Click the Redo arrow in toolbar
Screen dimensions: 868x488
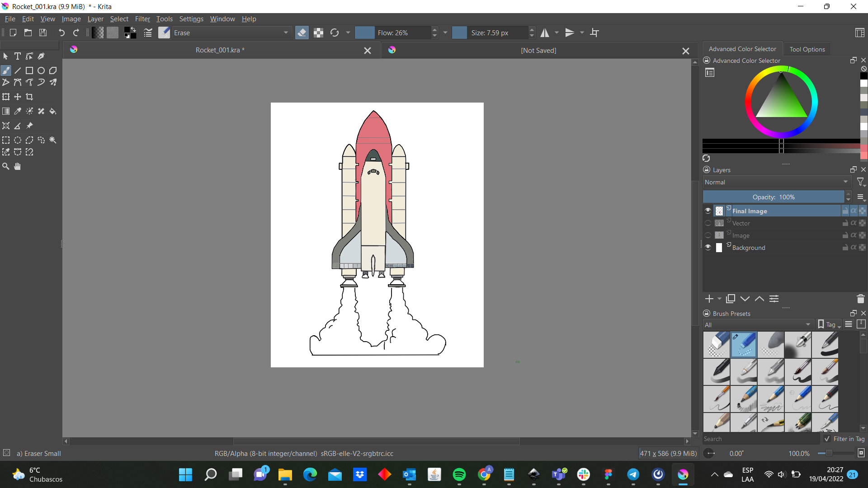[x=76, y=33]
